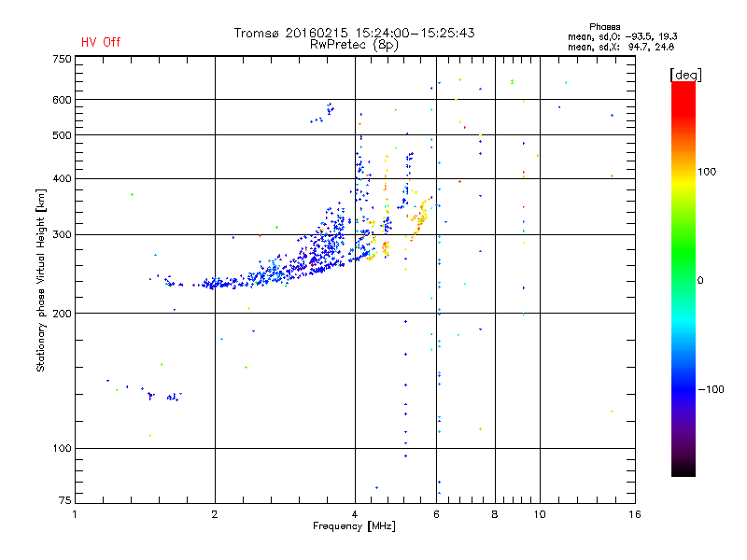Click the x-axis tick label '10'

tap(540, 514)
